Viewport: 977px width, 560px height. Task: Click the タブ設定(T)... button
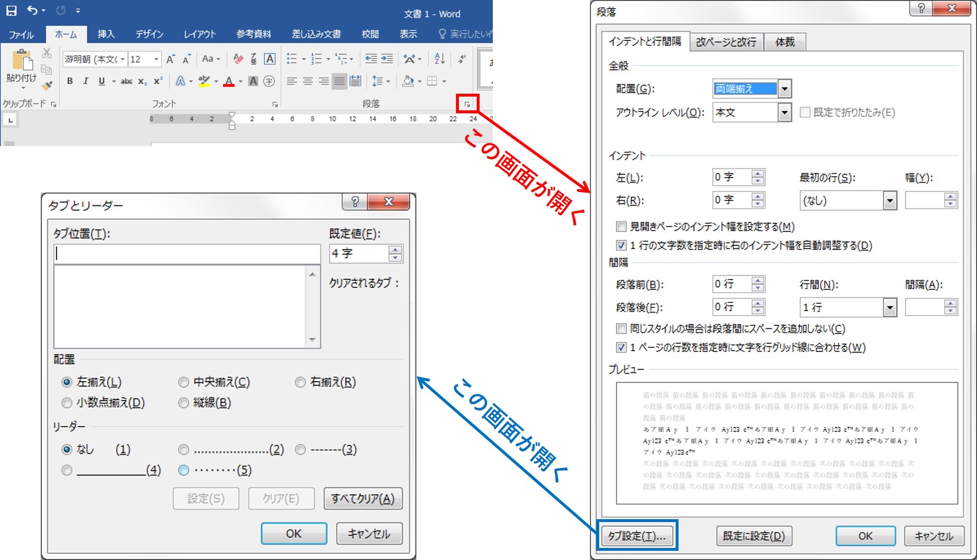pyautogui.click(x=637, y=536)
